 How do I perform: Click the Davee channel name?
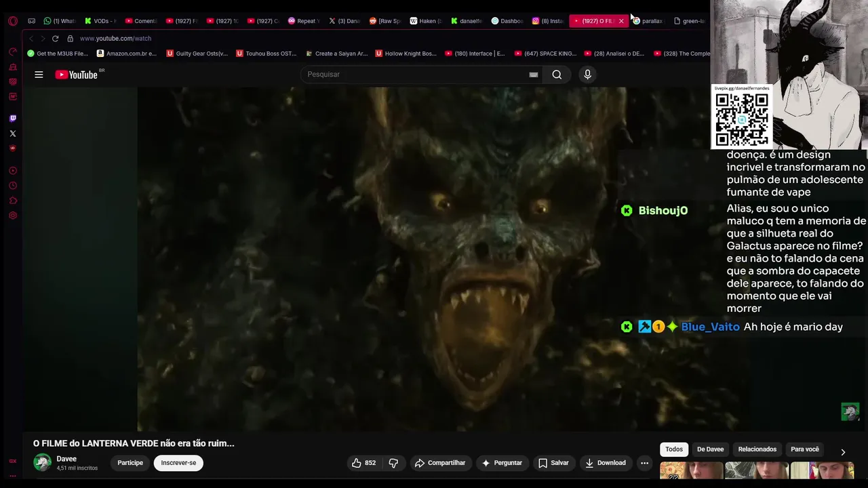click(x=66, y=459)
